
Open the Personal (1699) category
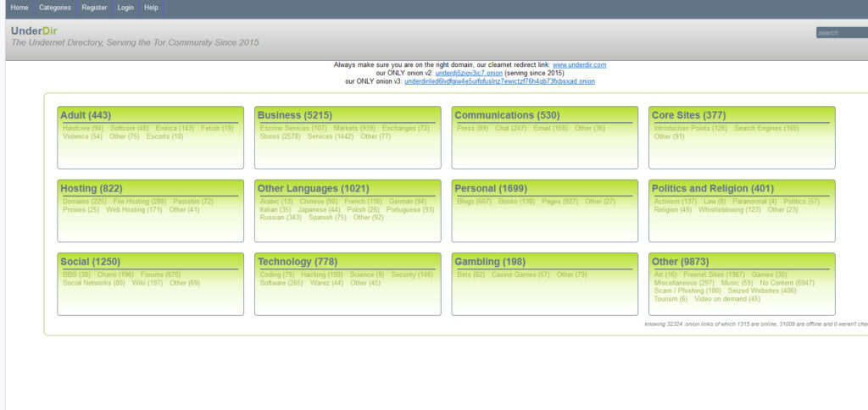pyautogui.click(x=491, y=188)
